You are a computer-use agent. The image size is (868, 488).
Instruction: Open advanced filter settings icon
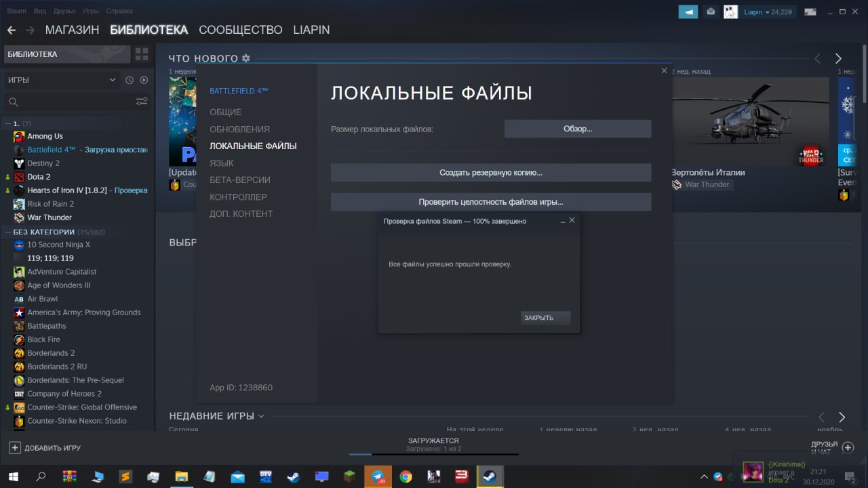click(x=142, y=102)
